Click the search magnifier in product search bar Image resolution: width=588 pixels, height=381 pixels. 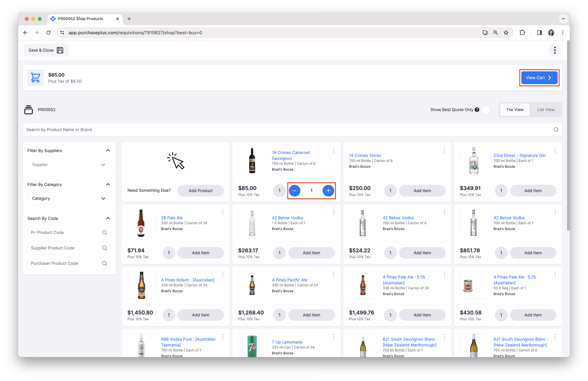556,130
